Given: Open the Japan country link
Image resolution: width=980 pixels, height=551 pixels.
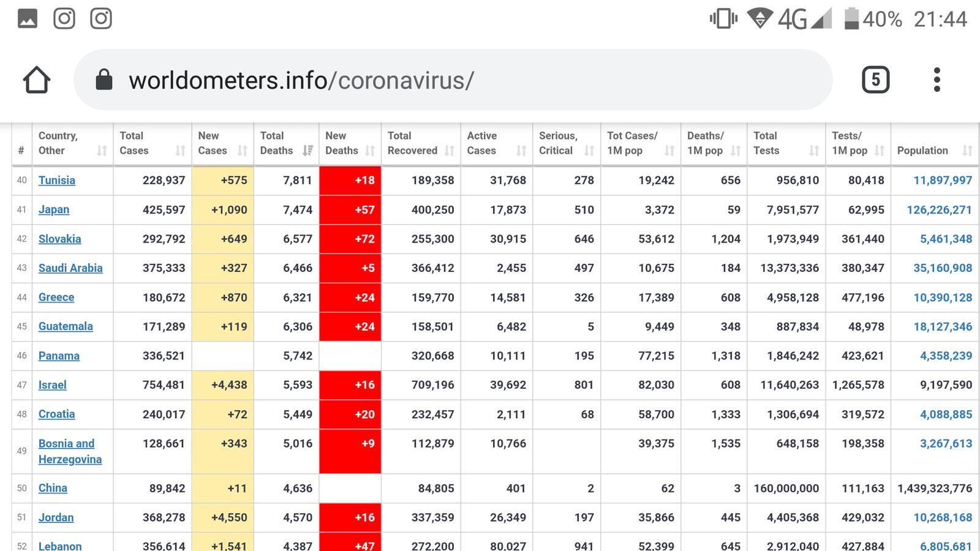Looking at the screenshot, I should pyautogui.click(x=54, y=209).
